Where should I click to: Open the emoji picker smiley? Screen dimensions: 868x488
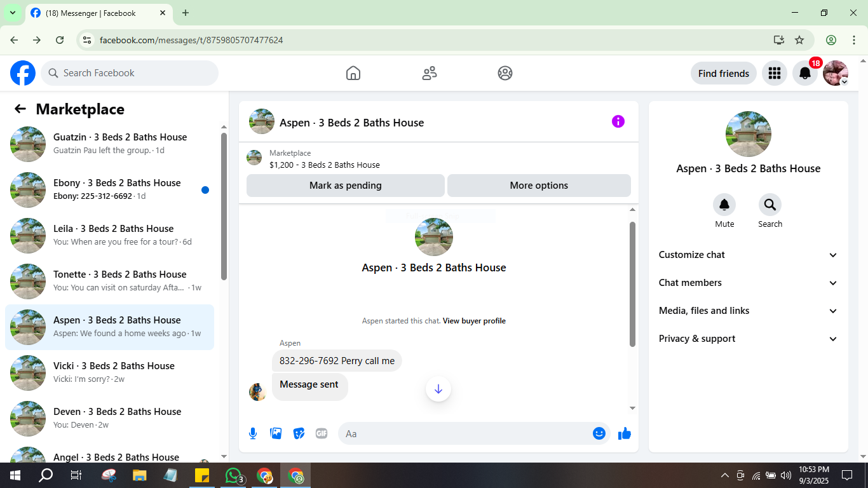pos(599,433)
